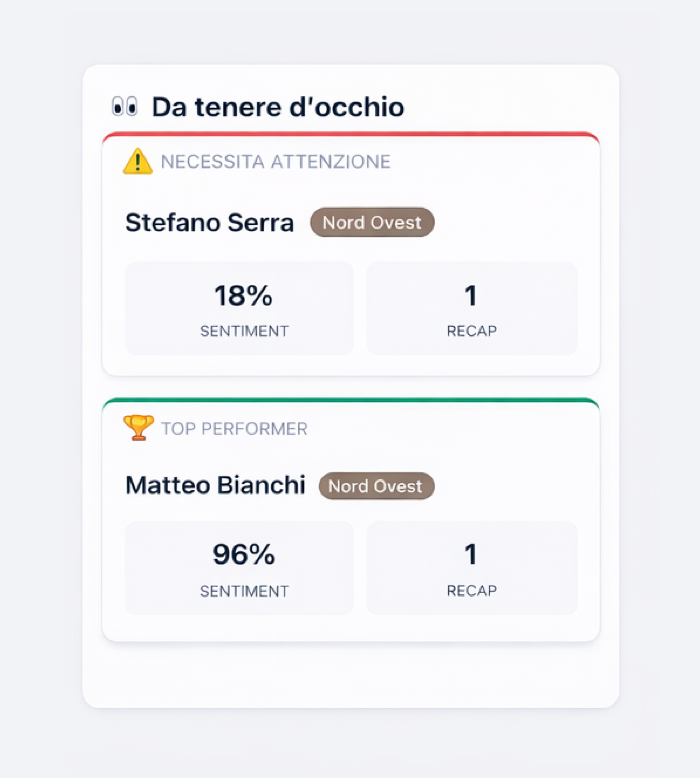This screenshot has height=778, width=700.
Task: Click the SENTIMENT label under 96%
Action: pos(244,591)
